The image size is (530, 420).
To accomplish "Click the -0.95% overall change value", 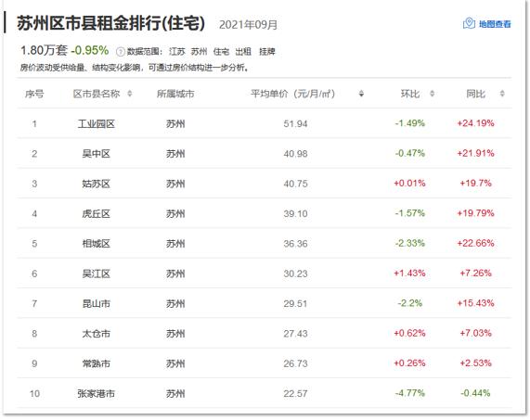I will (90, 51).
